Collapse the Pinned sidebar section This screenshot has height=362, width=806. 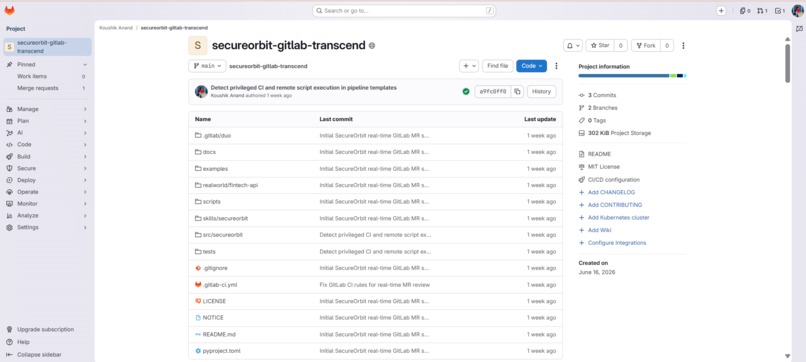(47, 65)
